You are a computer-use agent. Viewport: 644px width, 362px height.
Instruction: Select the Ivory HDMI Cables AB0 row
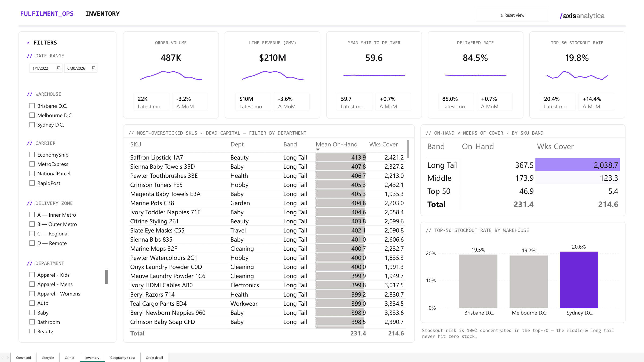tap(267, 285)
